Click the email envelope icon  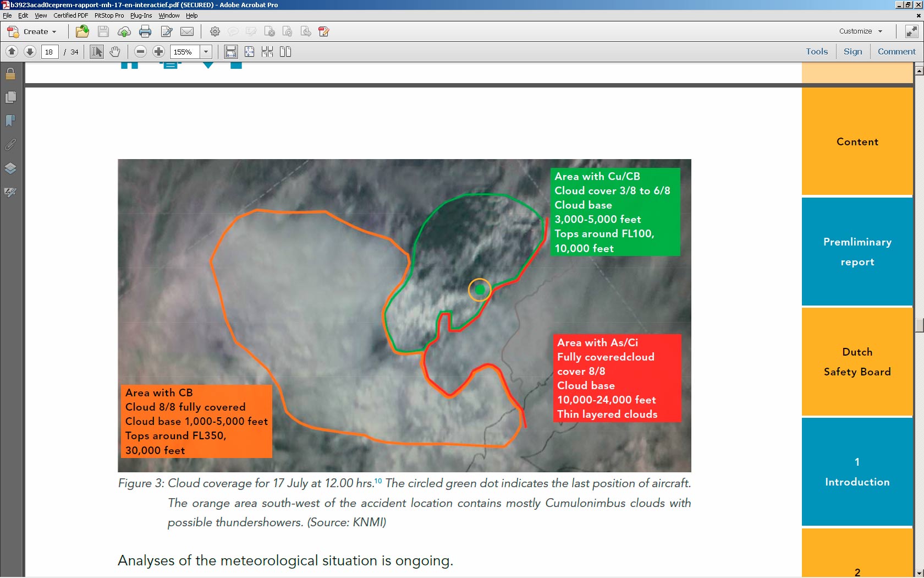tap(187, 31)
